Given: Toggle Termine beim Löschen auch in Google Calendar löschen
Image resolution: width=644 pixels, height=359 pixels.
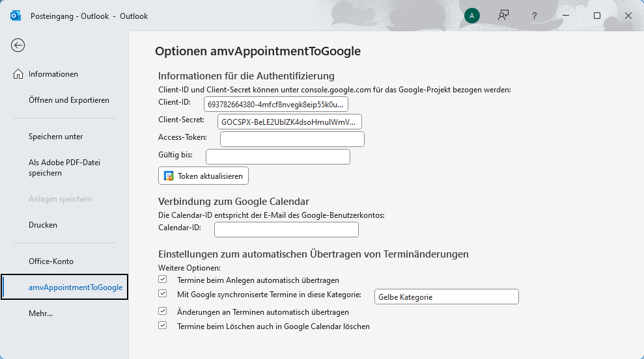Looking at the screenshot, I should point(163,325).
